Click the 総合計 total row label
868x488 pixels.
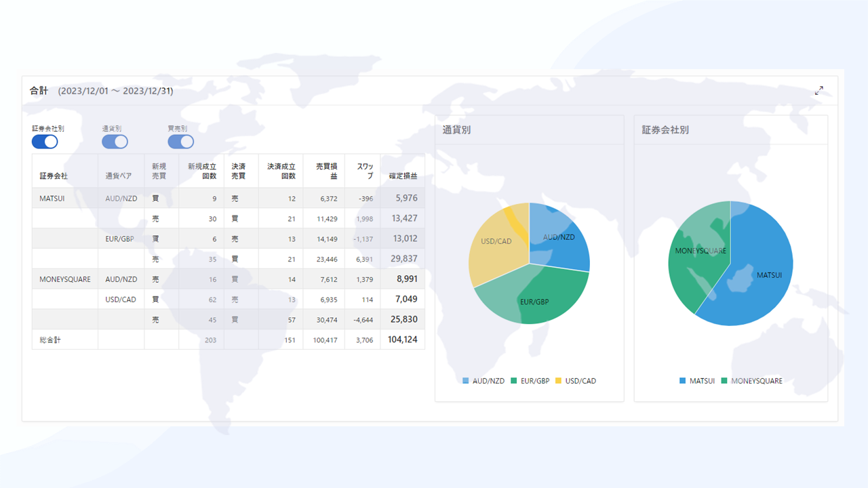[x=50, y=340]
